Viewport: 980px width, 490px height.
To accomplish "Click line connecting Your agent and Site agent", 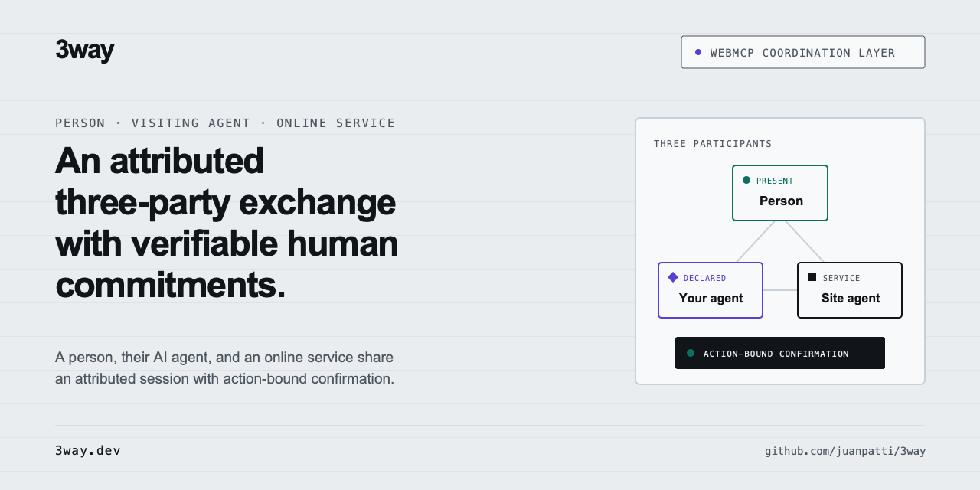I will (780, 290).
